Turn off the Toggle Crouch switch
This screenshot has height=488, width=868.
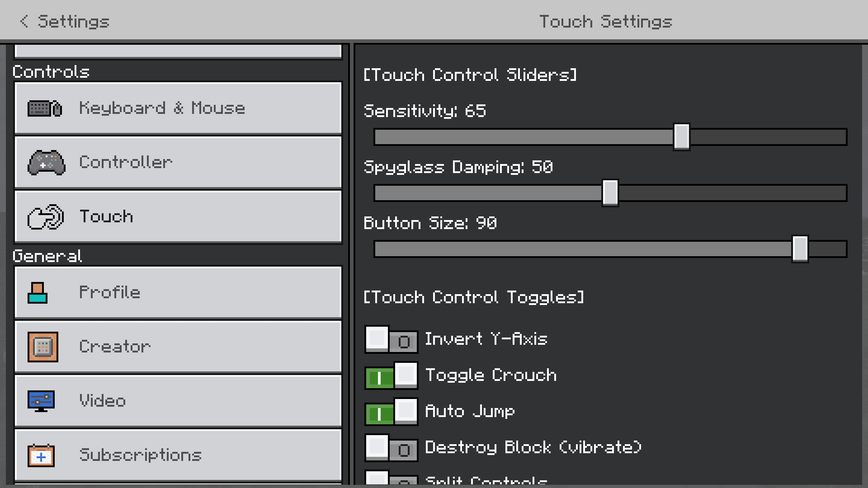(x=392, y=376)
